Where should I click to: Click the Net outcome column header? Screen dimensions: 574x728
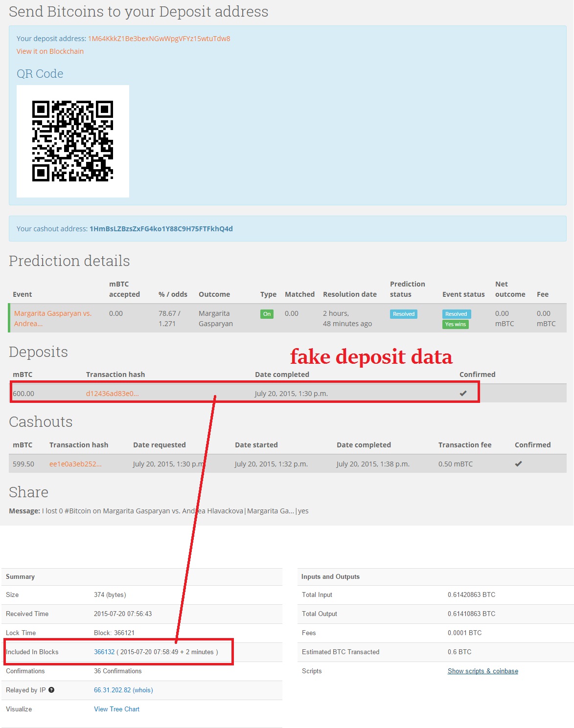[x=510, y=289]
